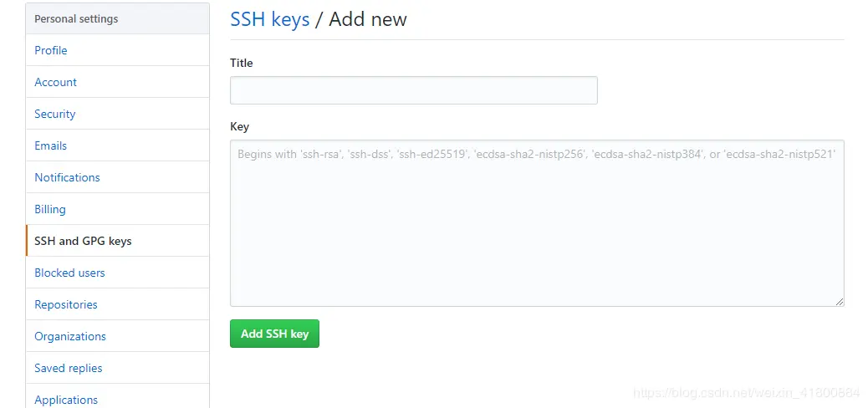This screenshot has width=868, height=408.
Task: Select Emails in the sidebar
Action: click(x=117, y=145)
